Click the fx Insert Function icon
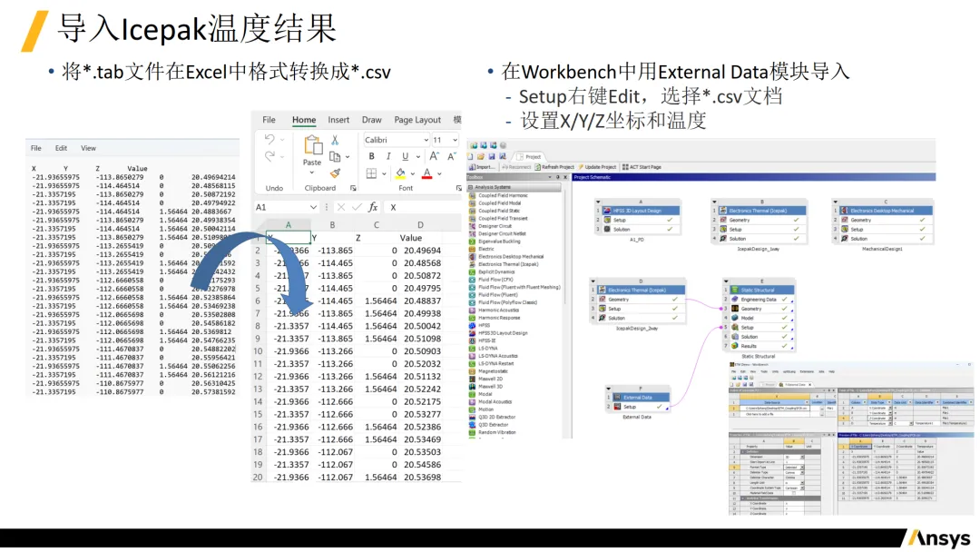This screenshot has height=552, width=980. [373, 207]
